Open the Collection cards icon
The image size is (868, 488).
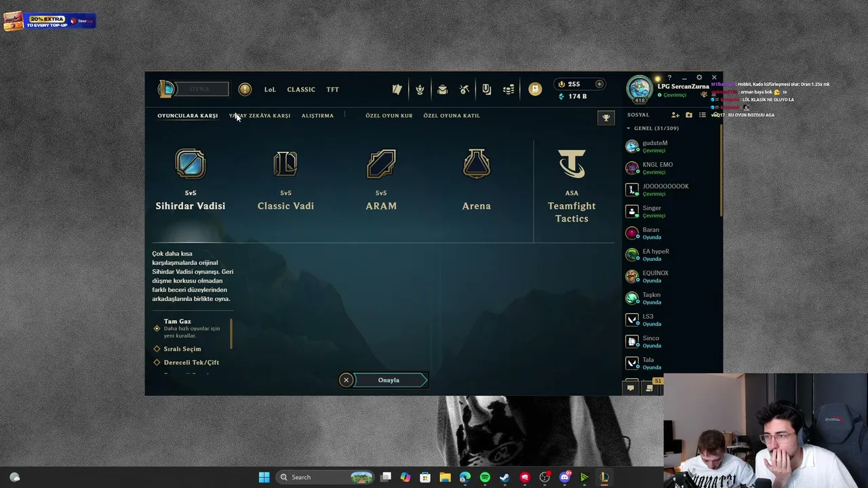click(x=397, y=89)
